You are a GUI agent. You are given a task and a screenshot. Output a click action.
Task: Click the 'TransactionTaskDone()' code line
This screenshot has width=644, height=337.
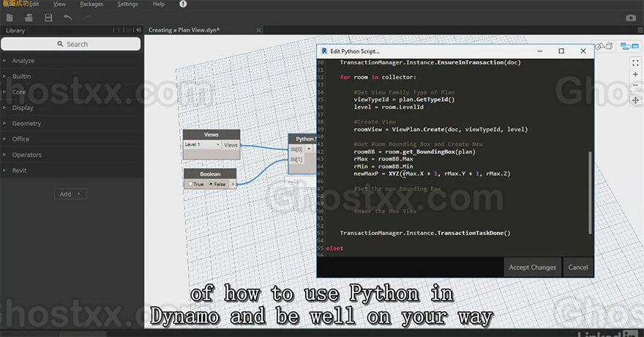[425, 233]
